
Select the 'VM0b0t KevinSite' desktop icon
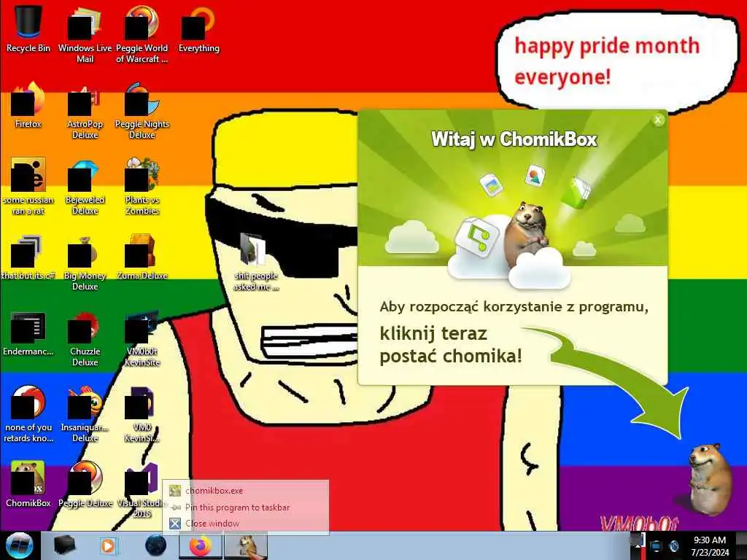(142, 338)
